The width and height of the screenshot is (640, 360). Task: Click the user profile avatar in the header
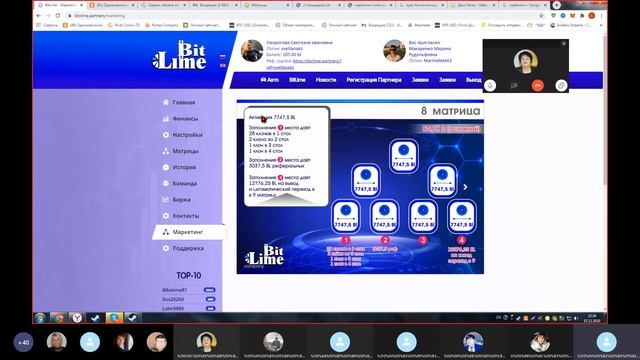tap(252, 51)
